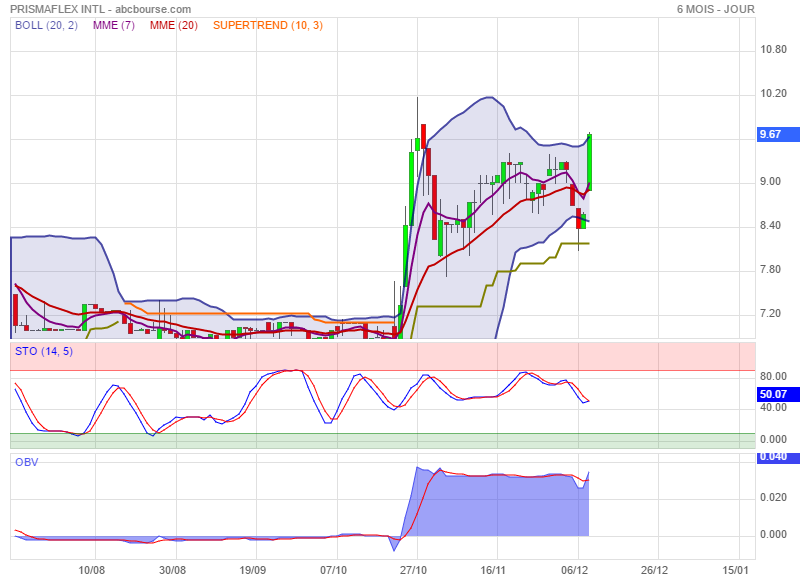Click the 0.040 OBV value tag

pyautogui.click(x=778, y=458)
